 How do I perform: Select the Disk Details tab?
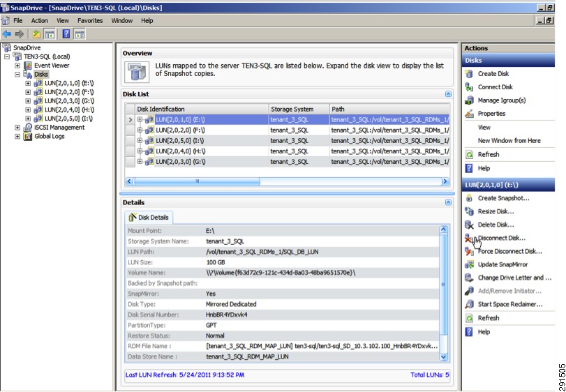[149, 218]
